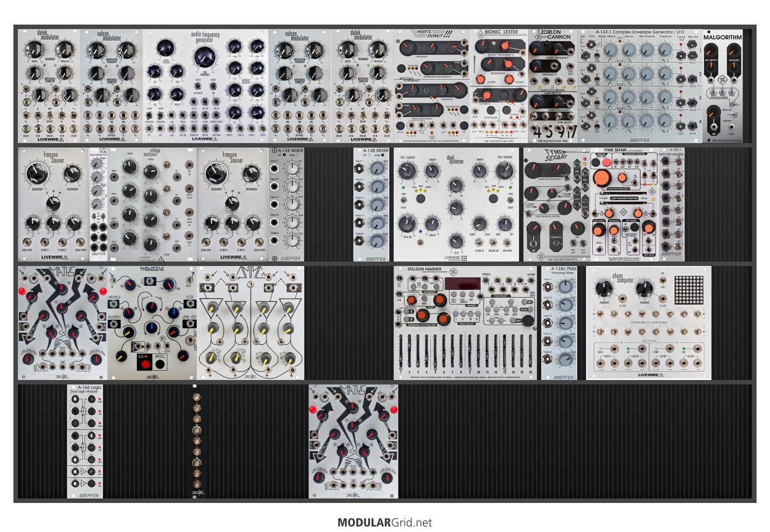Click the Malgorithm module
The width and height of the screenshot is (770, 532).
(723, 86)
